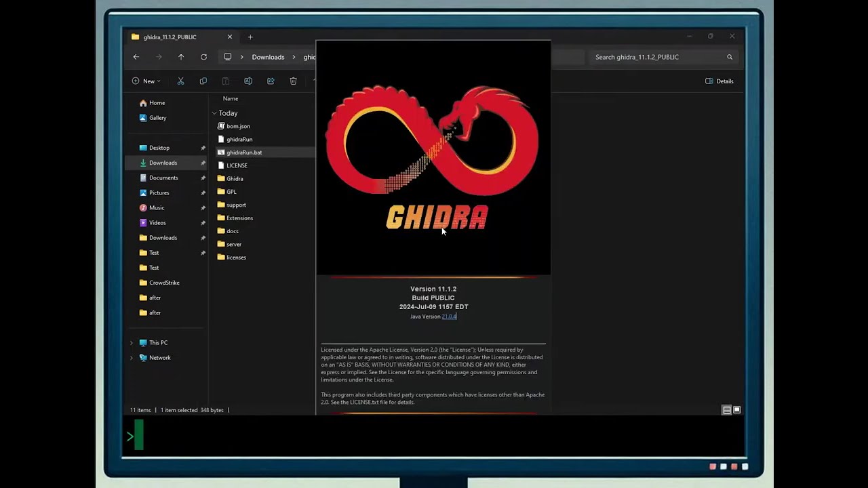
Task: Open the New item dropdown
Action: [x=146, y=81]
